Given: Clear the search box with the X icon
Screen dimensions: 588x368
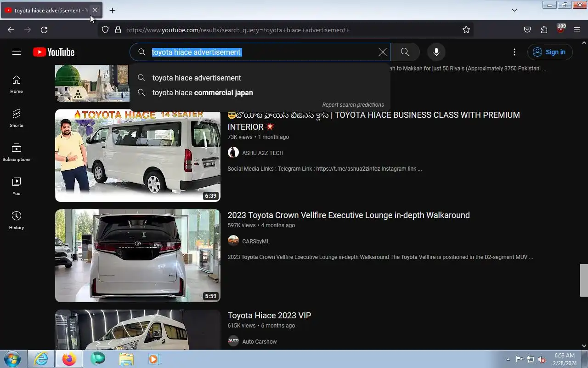Looking at the screenshot, I should (x=382, y=52).
